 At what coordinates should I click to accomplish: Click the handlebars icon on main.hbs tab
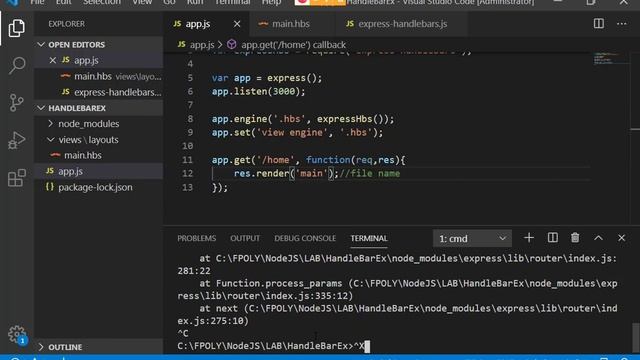(263, 24)
